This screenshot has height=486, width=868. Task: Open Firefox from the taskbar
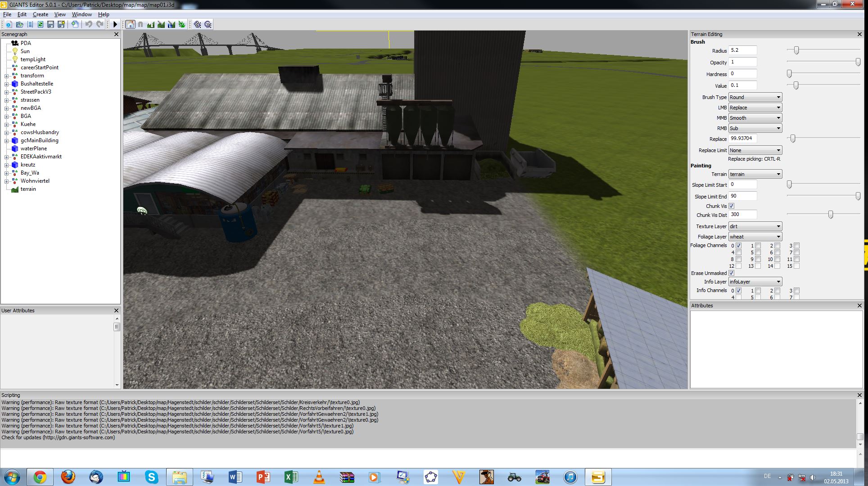pyautogui.click(x=68, y=477)
